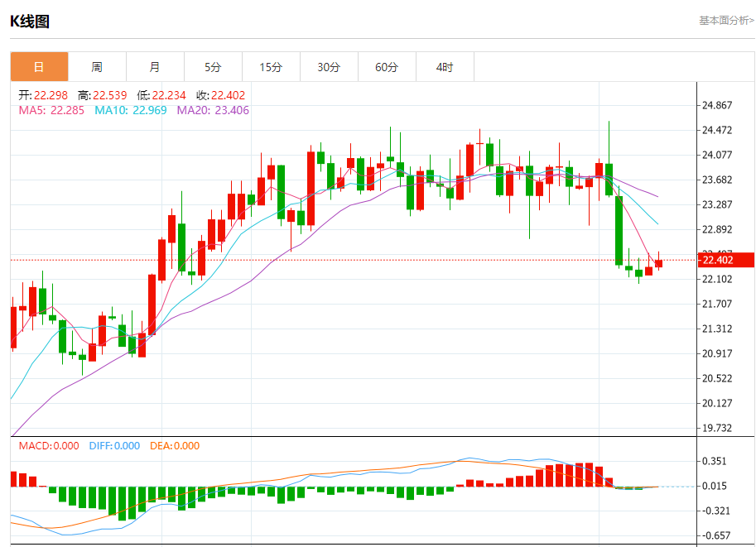Open the 15分 interval tab
756x547 pixels.
click(x=271, y=67)
